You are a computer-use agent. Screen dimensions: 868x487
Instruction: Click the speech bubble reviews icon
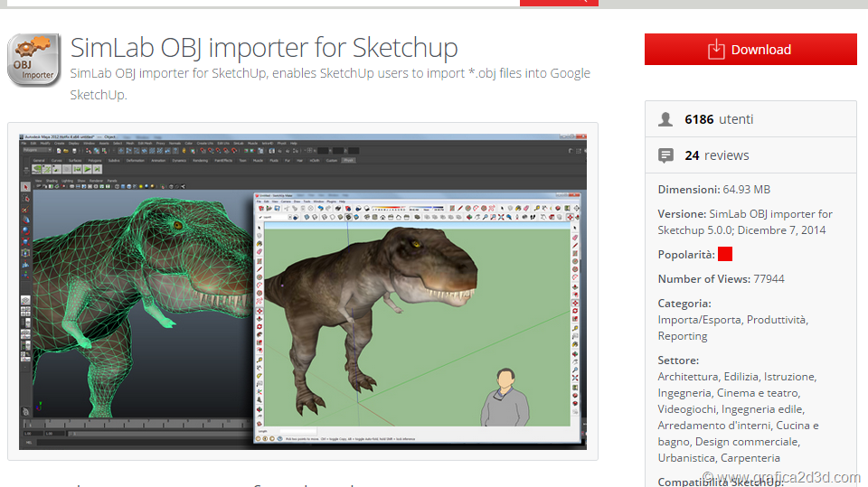pyautogui.click(x=666, y=155)
